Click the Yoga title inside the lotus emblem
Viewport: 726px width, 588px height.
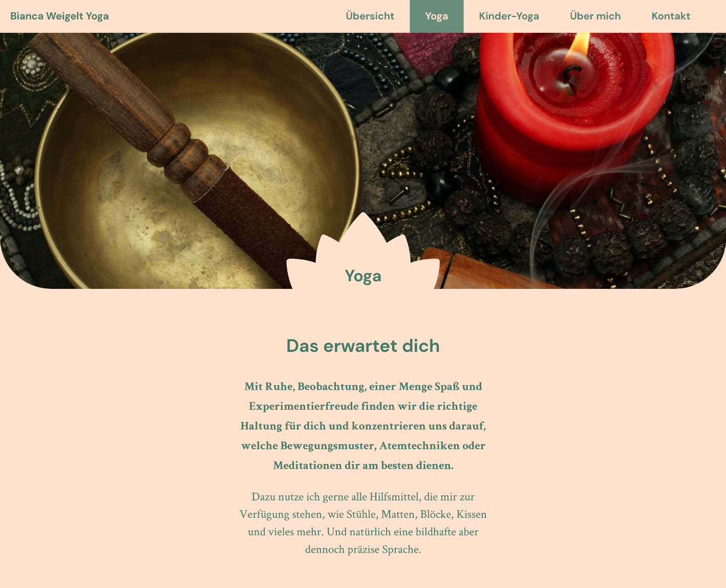pyautogui.click(x=363, y=276)
